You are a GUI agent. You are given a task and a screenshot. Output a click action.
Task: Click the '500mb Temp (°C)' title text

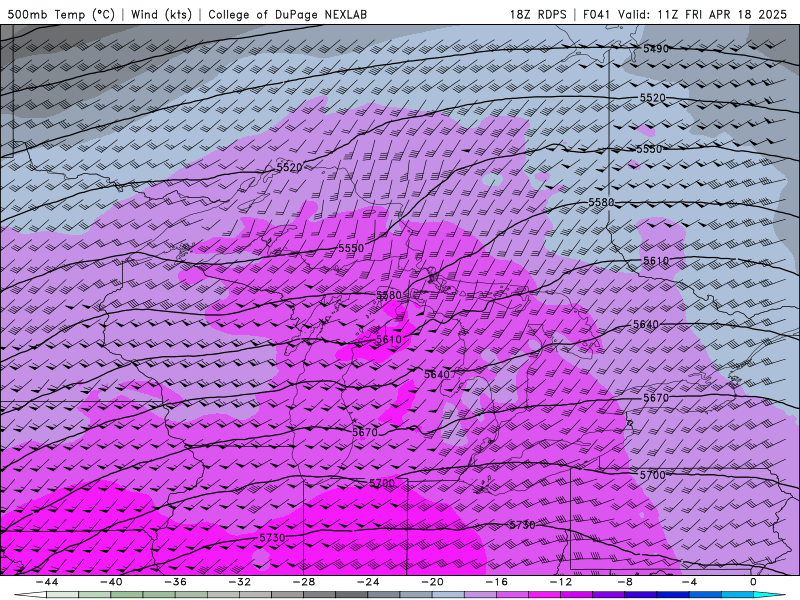pos(61,14)
